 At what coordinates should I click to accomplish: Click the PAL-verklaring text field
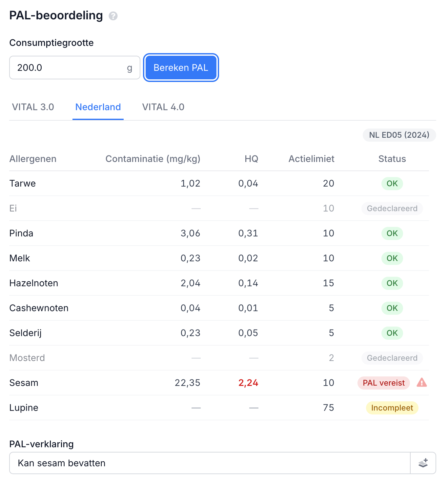coord(210,463)
